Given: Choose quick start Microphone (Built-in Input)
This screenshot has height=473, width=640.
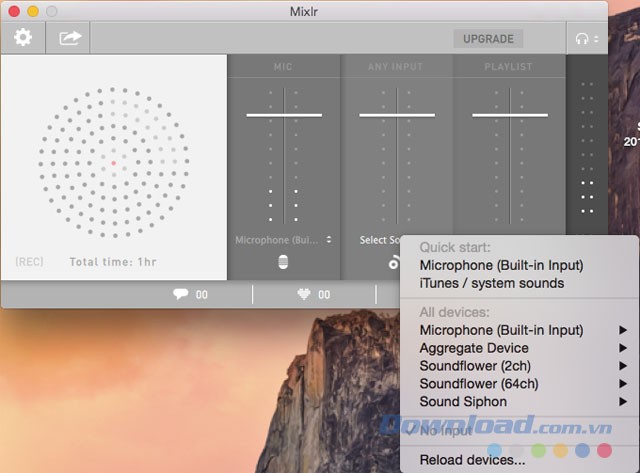Looking at the screenshot, I should coord(500,265).
